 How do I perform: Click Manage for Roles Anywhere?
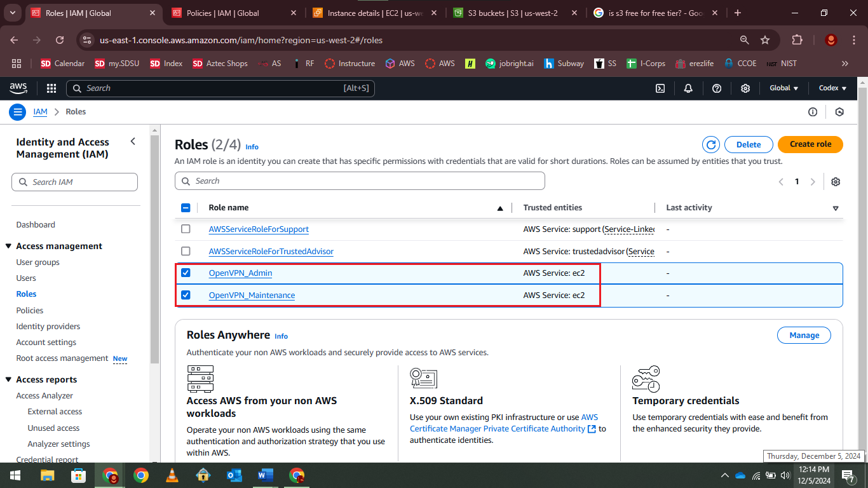[x=804, y=335]
